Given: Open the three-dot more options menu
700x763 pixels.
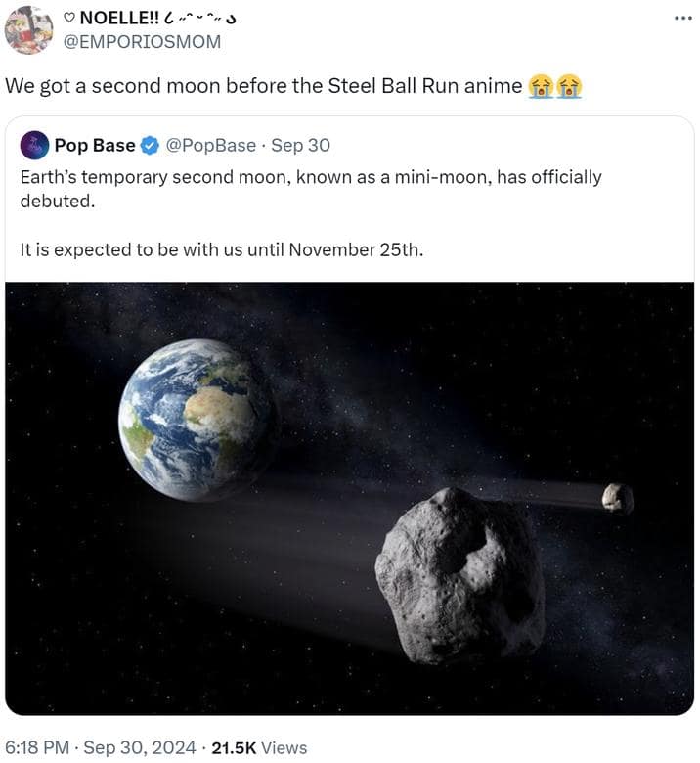Looking at the screenshot, I should pyautogui.click(x=683, y=19).
